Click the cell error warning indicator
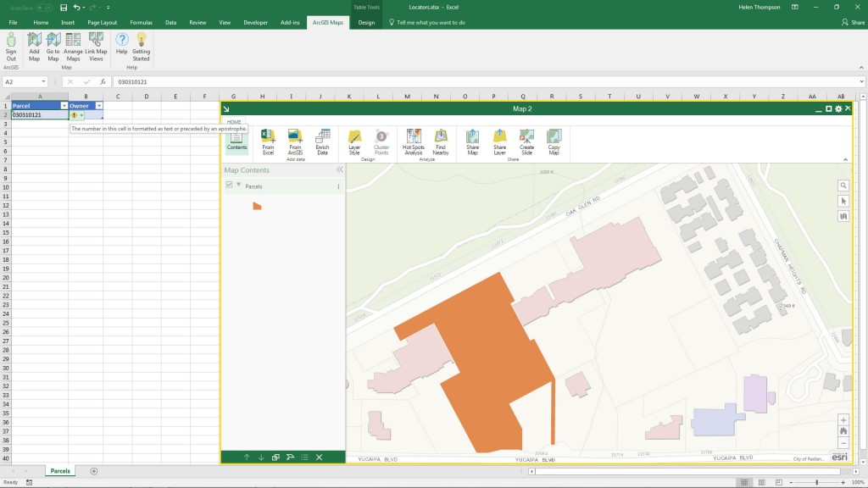 click(x=75, y=115)
